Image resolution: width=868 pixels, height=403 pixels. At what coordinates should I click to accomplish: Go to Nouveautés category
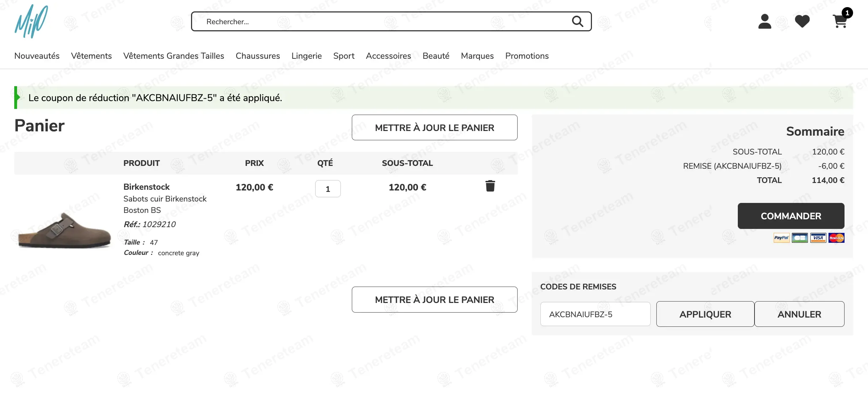[37, 56]
